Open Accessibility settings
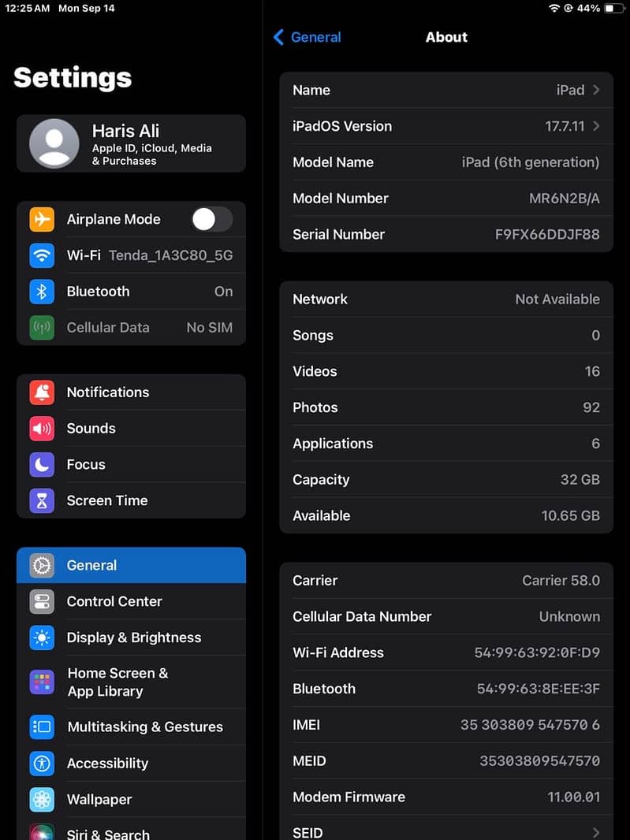 click(x=132, y=763)
